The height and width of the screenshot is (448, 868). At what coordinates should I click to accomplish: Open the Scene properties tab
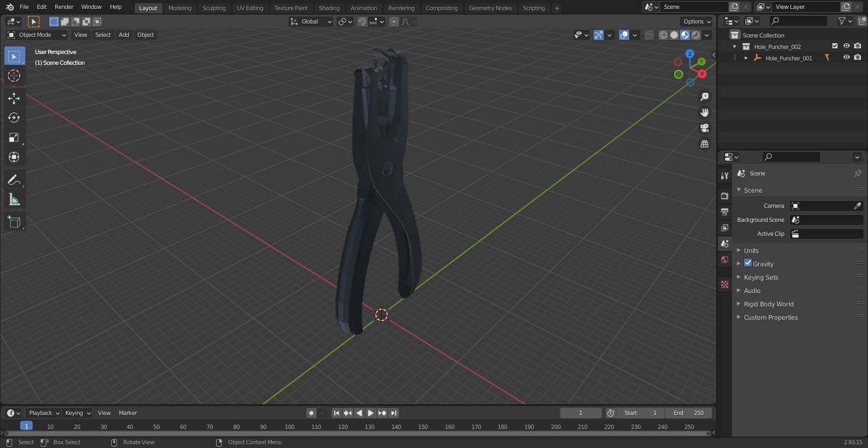pyautogui.click(x=724, y=244)
